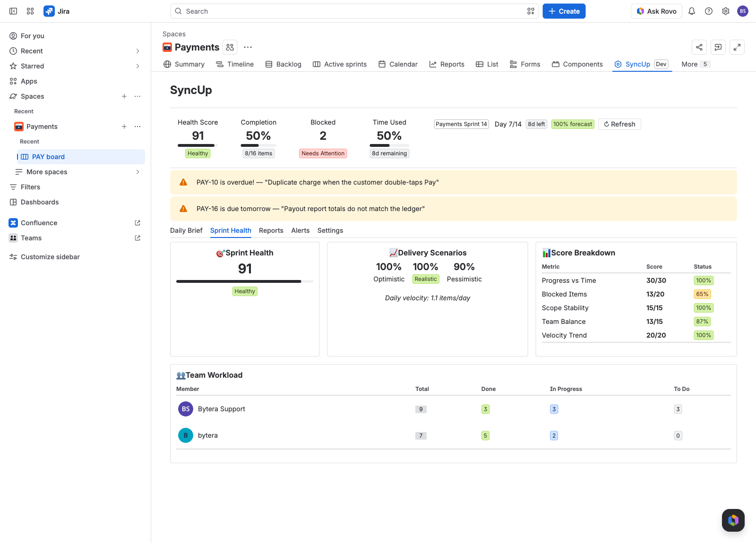Click the Sprint Health 91 progress bar

click(x=245, y=281)
